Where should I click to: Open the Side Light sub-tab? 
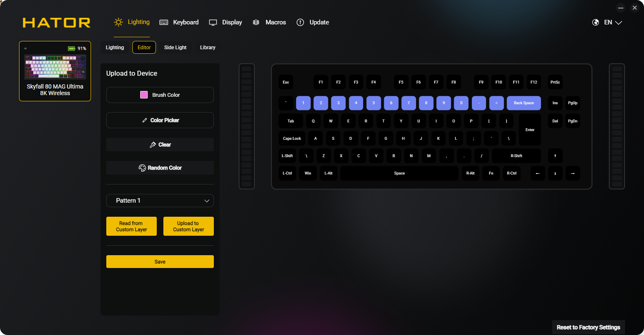pos(175,48)
